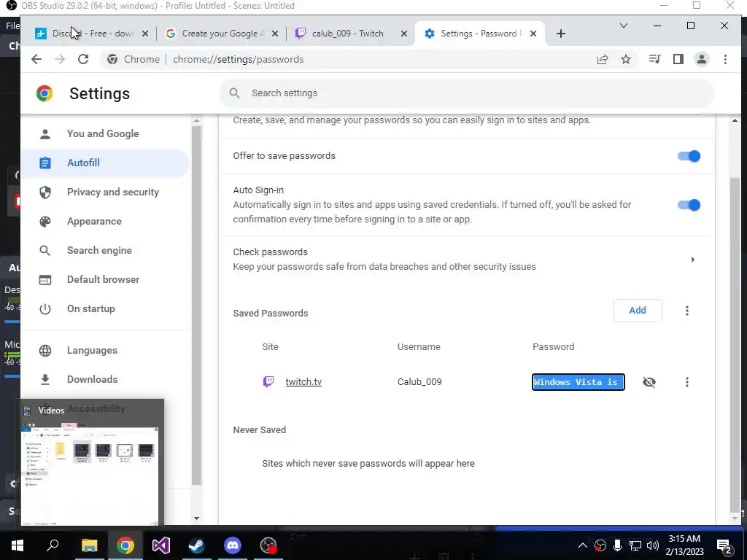Open more actions for twitch.tv password
747x560 pixels.
pos(687,382)
